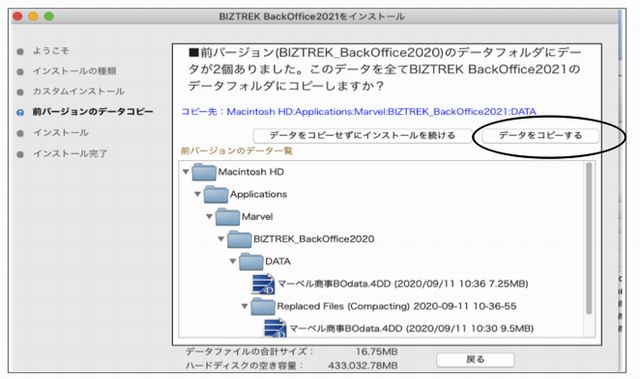Collapse the Applications folder triangle
This screenshot has width=640, height=379.
point(198,194)
